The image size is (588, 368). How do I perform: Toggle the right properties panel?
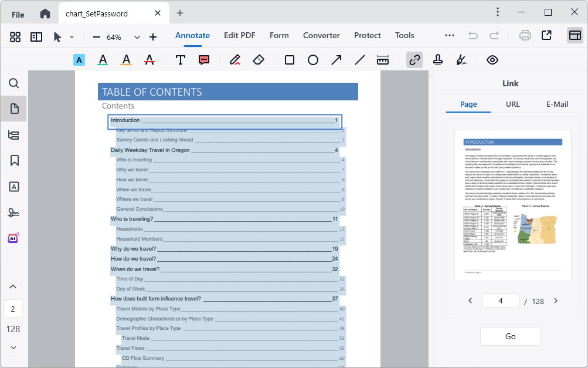pos(574,36)
